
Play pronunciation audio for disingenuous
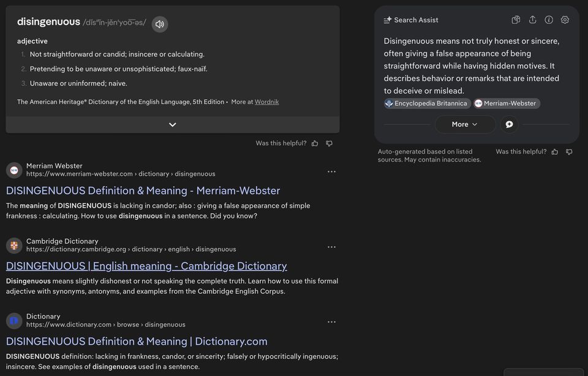pos(160,24)
